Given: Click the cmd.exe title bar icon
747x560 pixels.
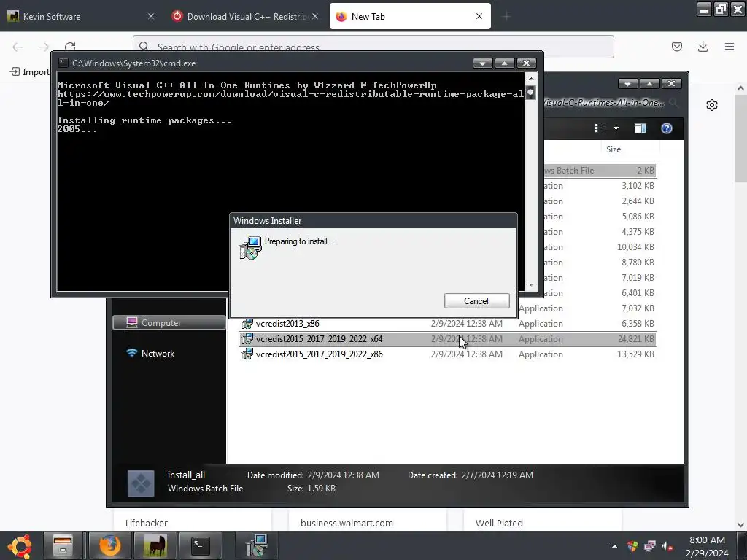Looking at the screenshot, I should (x=63, y=63).
